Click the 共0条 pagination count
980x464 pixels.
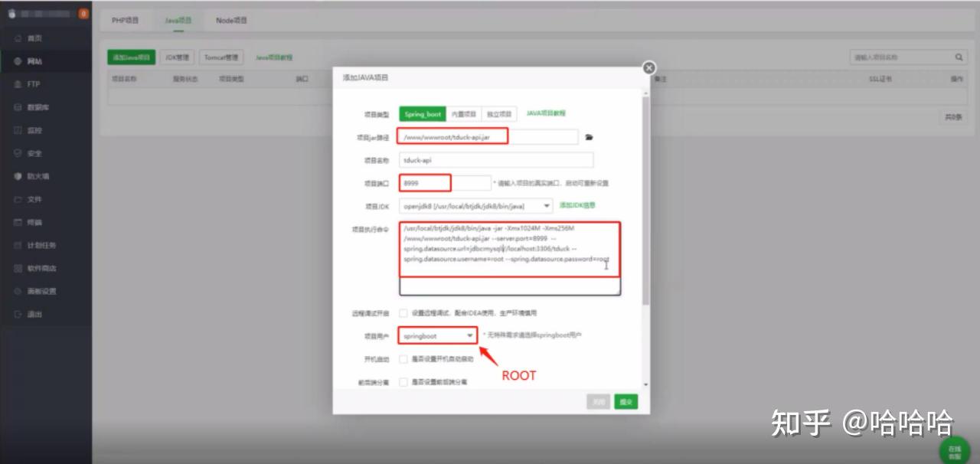click(953, 117)
